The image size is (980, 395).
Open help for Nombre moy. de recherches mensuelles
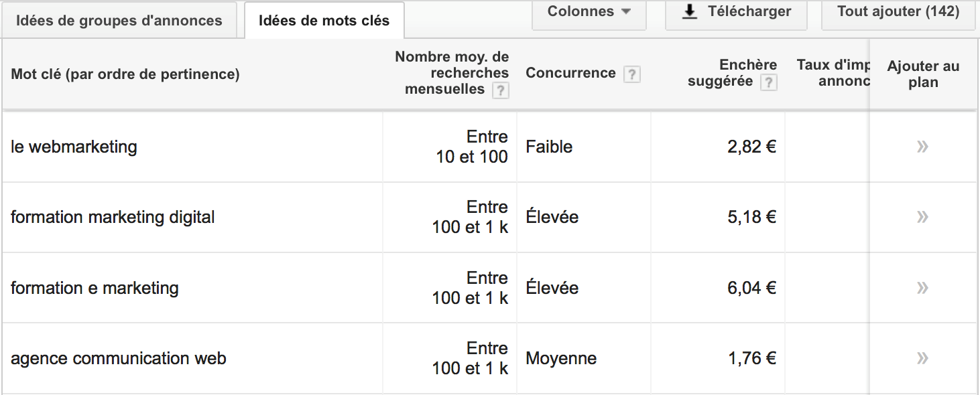(500, 90)
